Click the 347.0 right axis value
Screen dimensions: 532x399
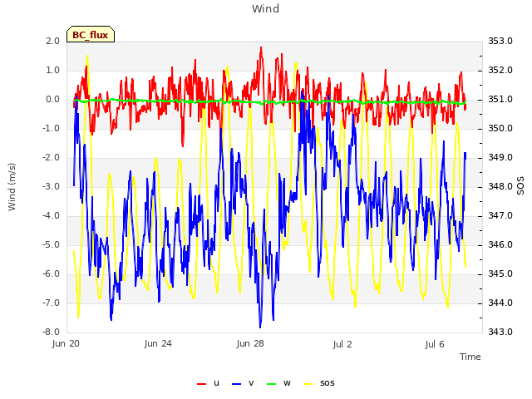(500, 216)
